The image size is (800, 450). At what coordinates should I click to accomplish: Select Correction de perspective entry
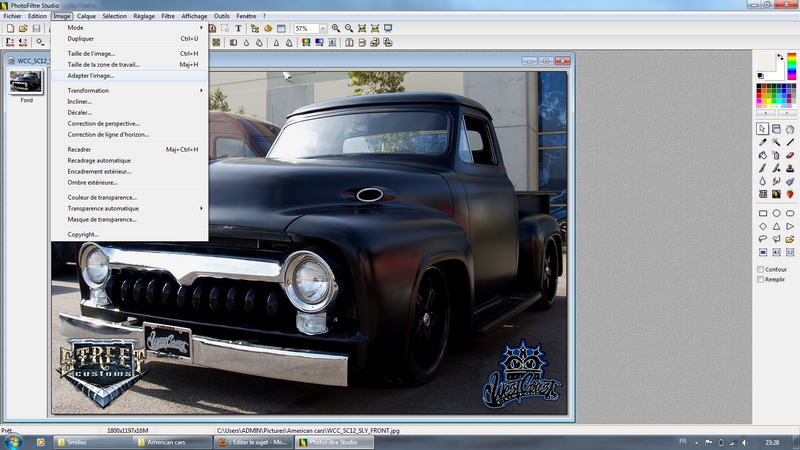click(130, 123)
